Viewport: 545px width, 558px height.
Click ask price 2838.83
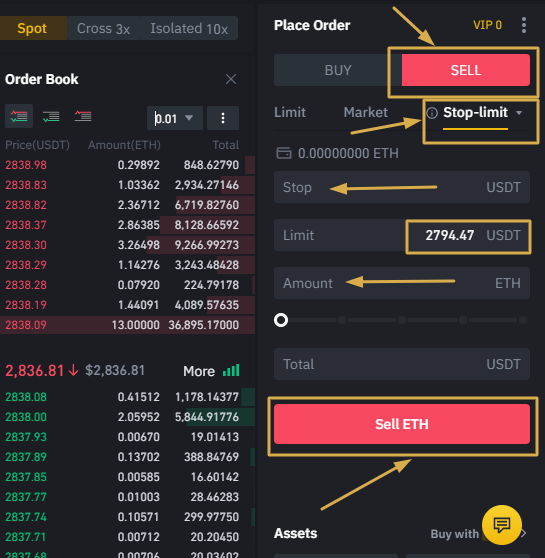coord(26,185)
